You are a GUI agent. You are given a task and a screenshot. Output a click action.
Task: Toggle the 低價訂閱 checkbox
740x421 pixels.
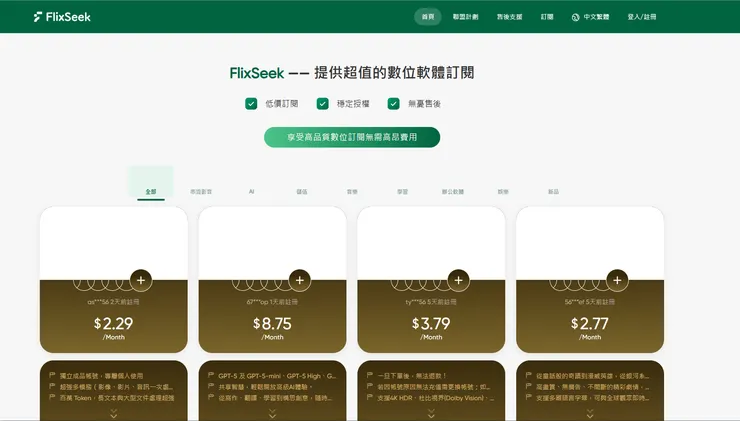coord(251,104)
